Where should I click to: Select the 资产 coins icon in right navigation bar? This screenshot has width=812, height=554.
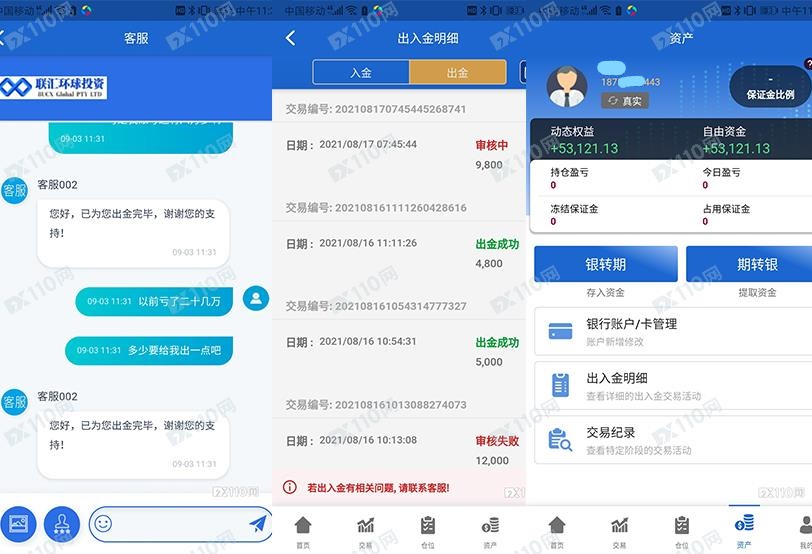744,530
